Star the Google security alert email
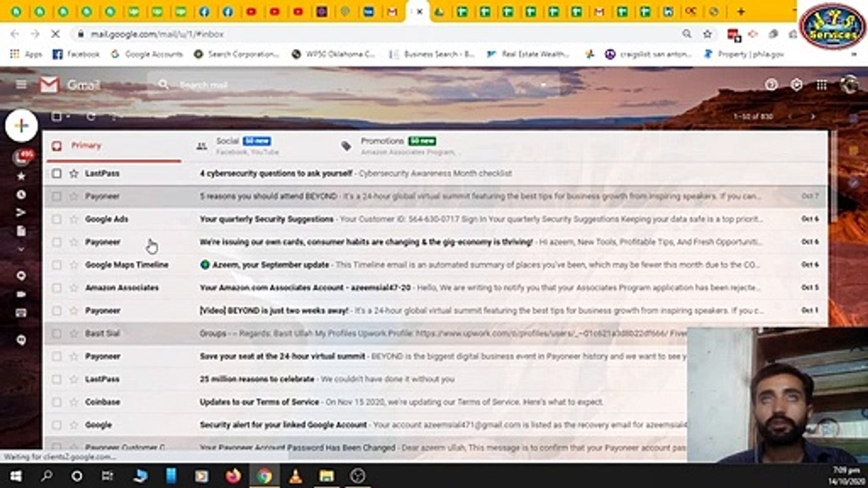This screenshot has height=488, width=868. [74, 425]
